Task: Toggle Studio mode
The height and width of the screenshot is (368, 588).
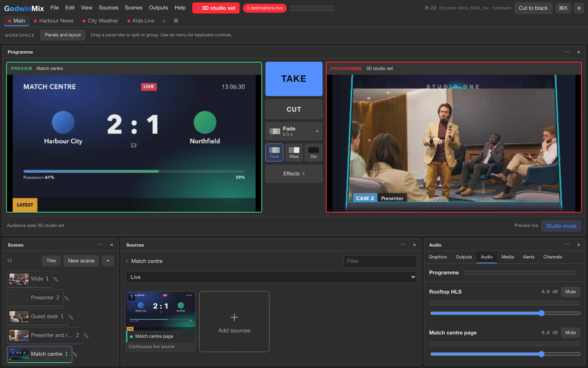Action: (x=561, y=226)
